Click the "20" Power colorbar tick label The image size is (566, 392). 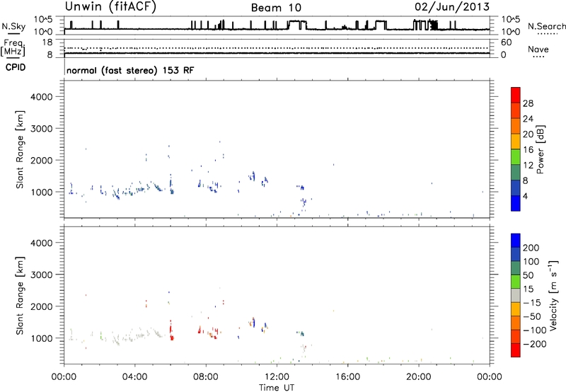click(528, 134)
